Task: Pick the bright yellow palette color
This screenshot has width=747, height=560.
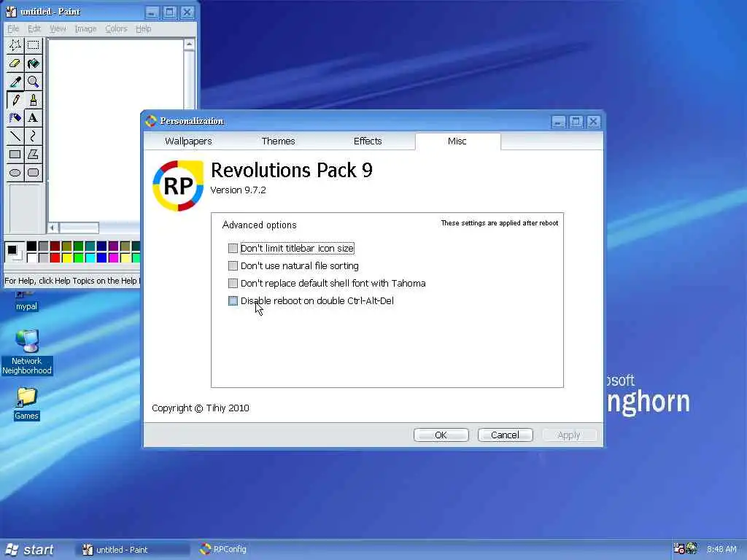Action: pyautogui.click(x=66, y=258)
